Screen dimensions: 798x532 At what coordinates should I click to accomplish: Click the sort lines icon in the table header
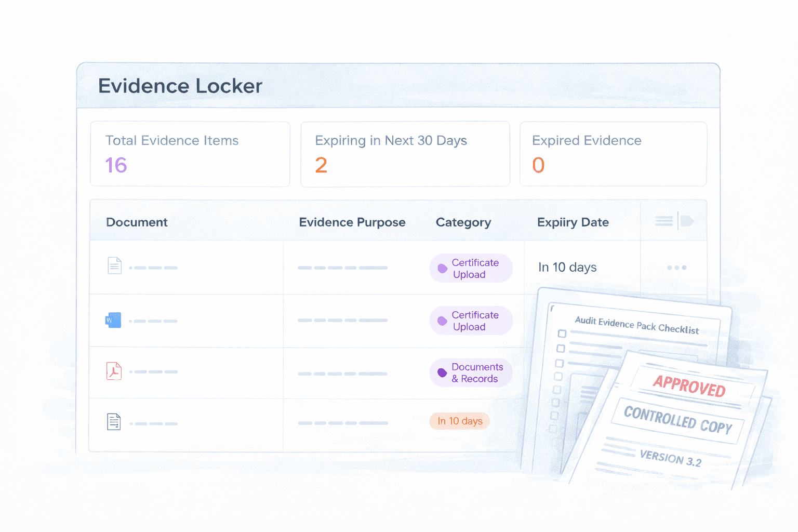click(x=663, y=221)
